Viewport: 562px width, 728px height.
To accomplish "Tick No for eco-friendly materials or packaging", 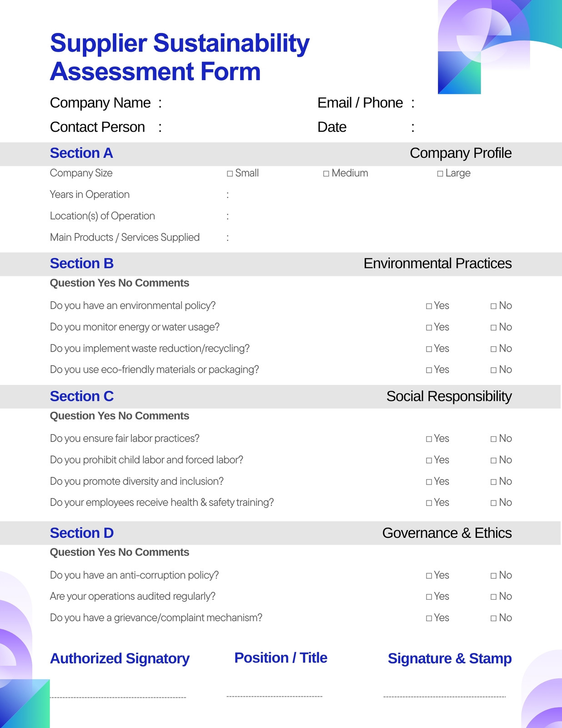I will point(493,370).
